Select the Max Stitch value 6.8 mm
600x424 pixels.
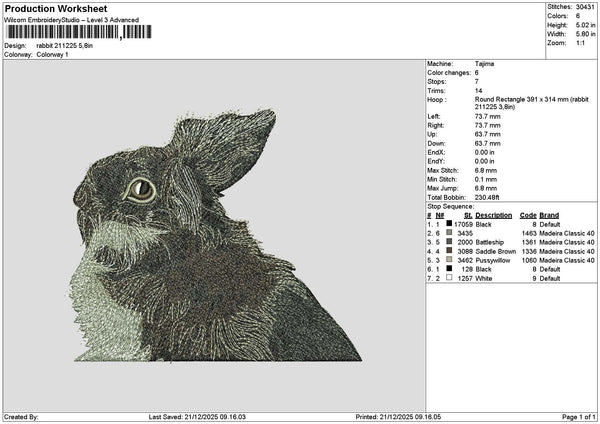pos(486,171)
